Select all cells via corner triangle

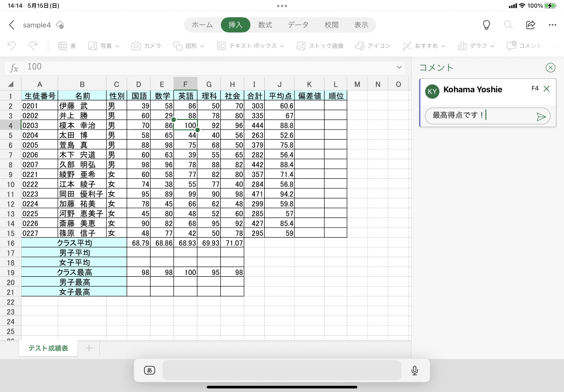coord(11,84)
